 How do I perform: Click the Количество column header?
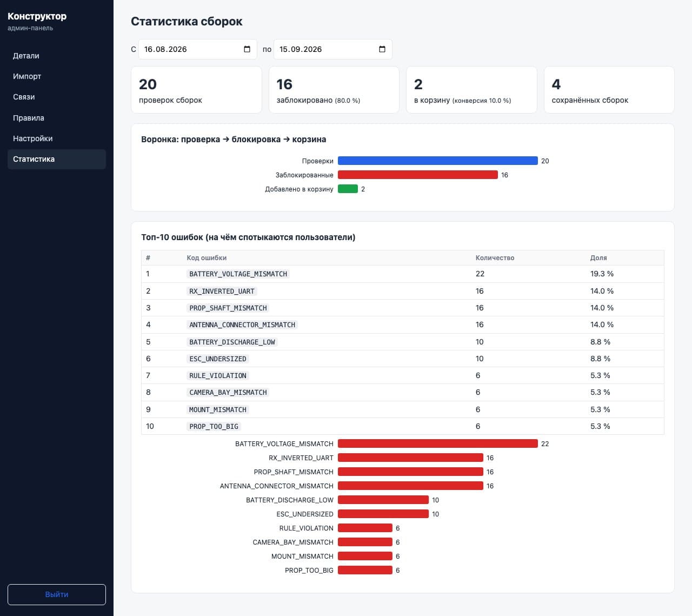[x=495, y=258]
